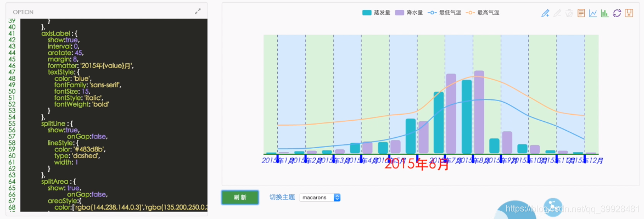Click the textStyle code line
The width and height of the screenshot is (644, 219).
pos(63,72)
